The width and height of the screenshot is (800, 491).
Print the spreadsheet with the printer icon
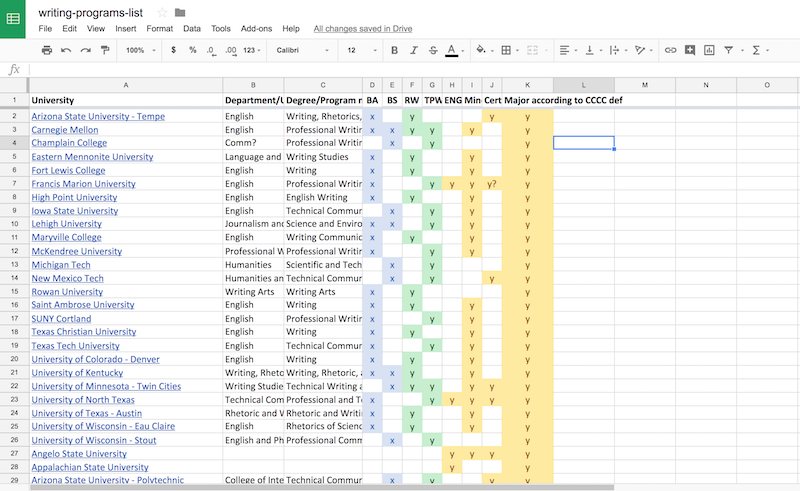(47, 50)
